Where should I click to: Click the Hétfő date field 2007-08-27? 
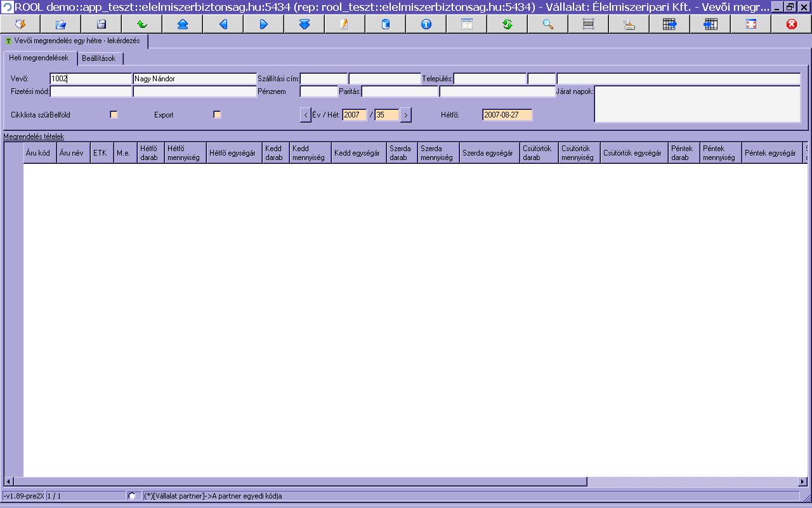click(x=507, y=115)
